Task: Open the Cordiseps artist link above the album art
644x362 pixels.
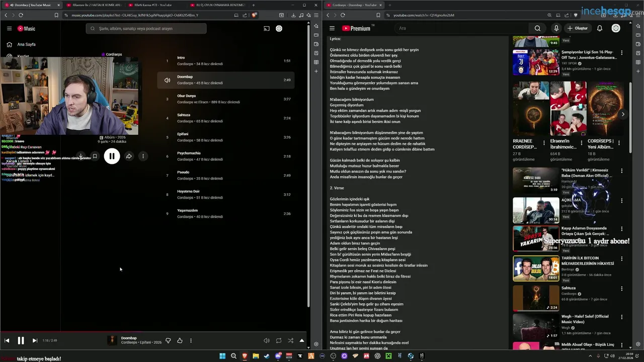Action: pos(114,54)
